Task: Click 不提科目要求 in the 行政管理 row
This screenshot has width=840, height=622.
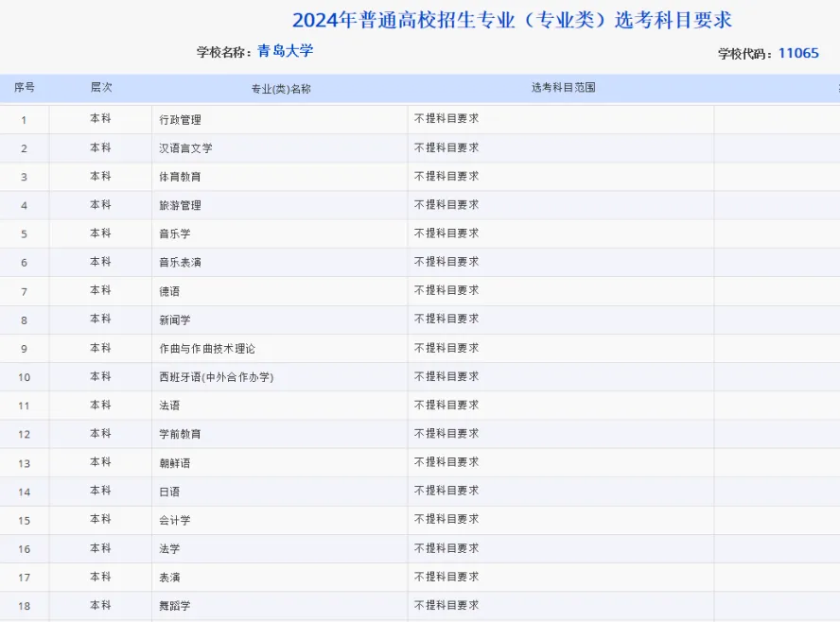Action: tap(446, 118)
